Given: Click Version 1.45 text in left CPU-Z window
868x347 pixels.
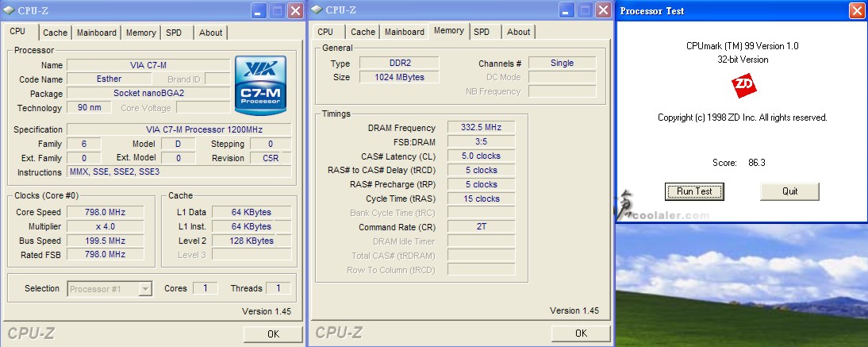Looking at the screenshot, I should [x=267, y=311].
